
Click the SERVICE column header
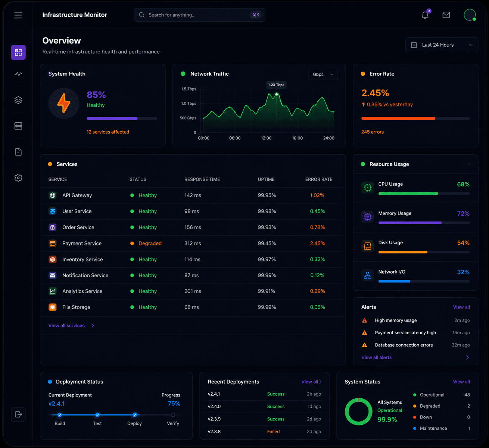[58, 179]
